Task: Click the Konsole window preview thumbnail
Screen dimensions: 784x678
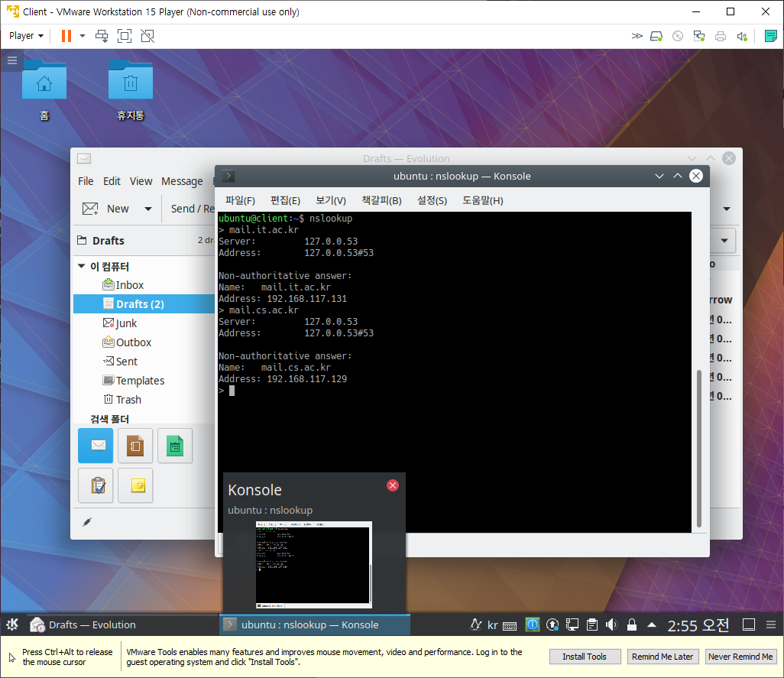Action: click(x=314, y=565)
